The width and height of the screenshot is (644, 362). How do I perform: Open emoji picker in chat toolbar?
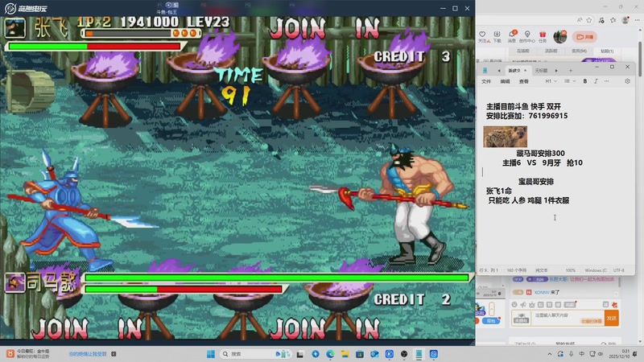coord(514,305)
